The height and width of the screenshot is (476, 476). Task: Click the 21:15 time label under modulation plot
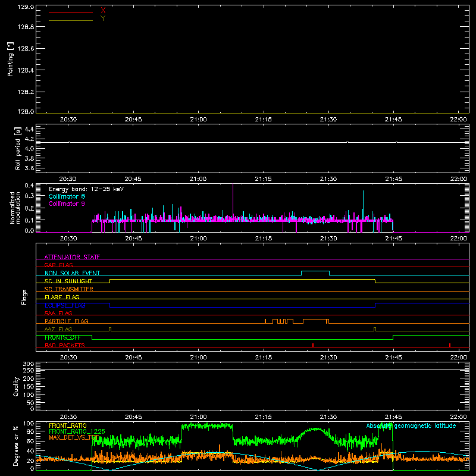[264, 239]
